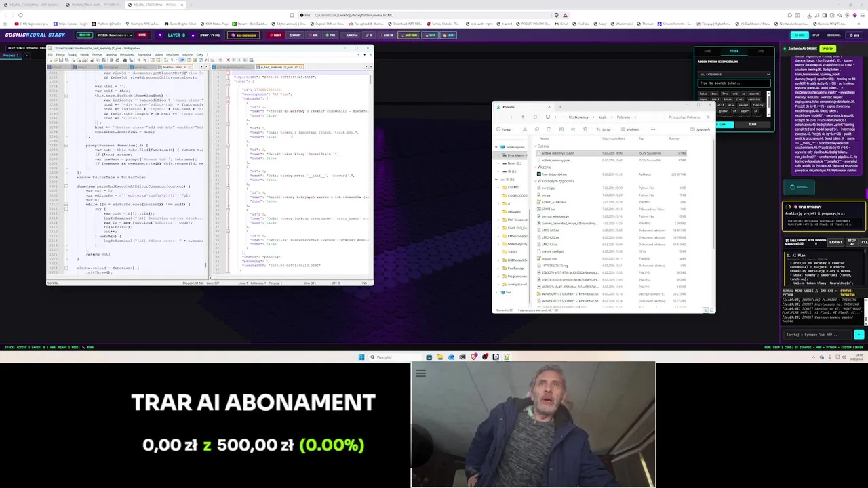Click the Refresh icon in File Explorer
This screenshot has height=488, width=868.
535,117
